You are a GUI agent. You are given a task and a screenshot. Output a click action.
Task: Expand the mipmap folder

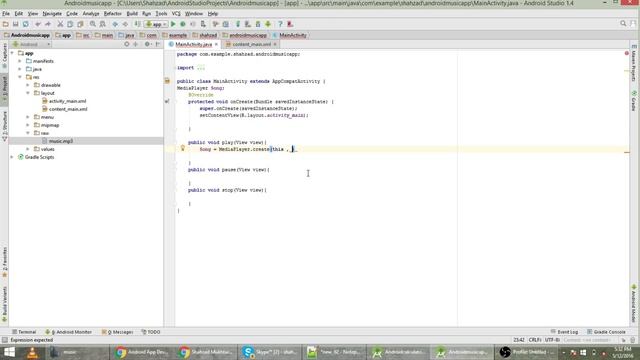point(28,125)
